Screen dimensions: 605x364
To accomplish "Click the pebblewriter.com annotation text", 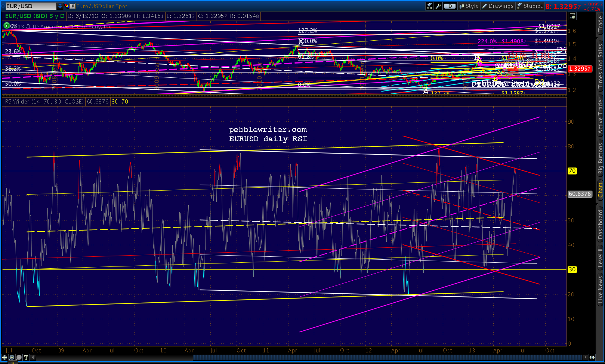I will point(268,130).
